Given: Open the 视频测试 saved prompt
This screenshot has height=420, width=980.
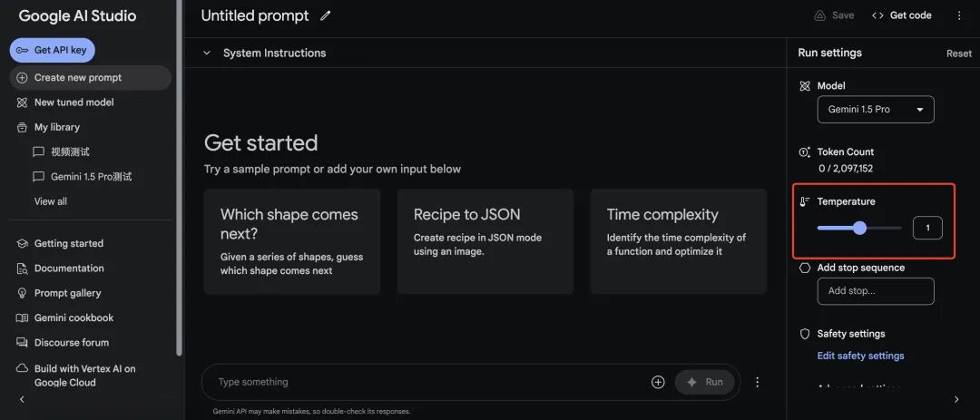Looking at the screenshot, I should click(x=69, y=151).
